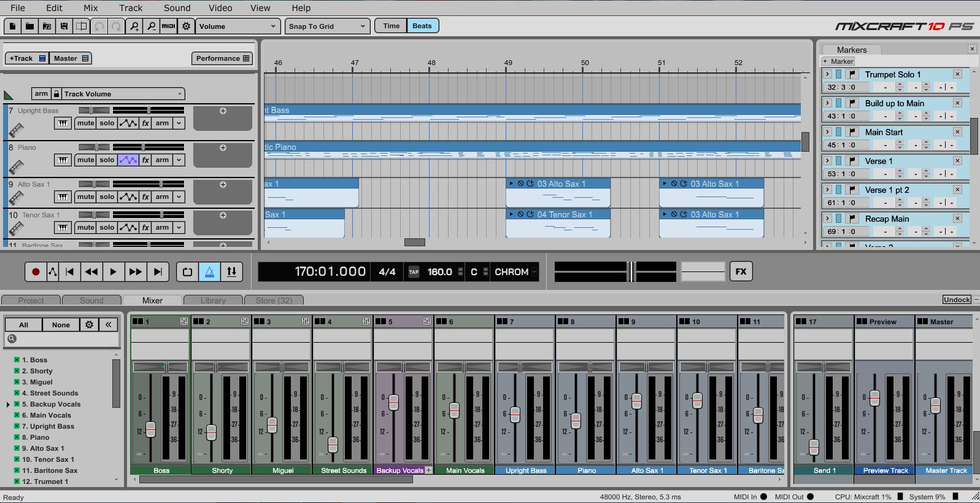Open the piano keyboard icon on the Piano track
Viewport: 980px width, 503px height.
pos(63,160)
